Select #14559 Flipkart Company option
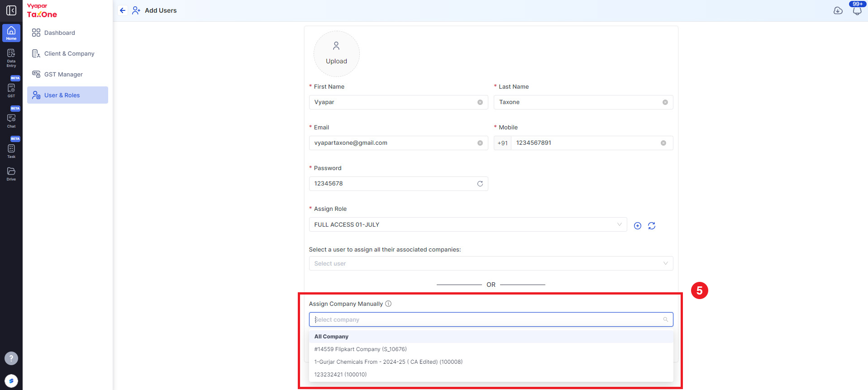Screen dimensions: 868x390 click(491, 349)
